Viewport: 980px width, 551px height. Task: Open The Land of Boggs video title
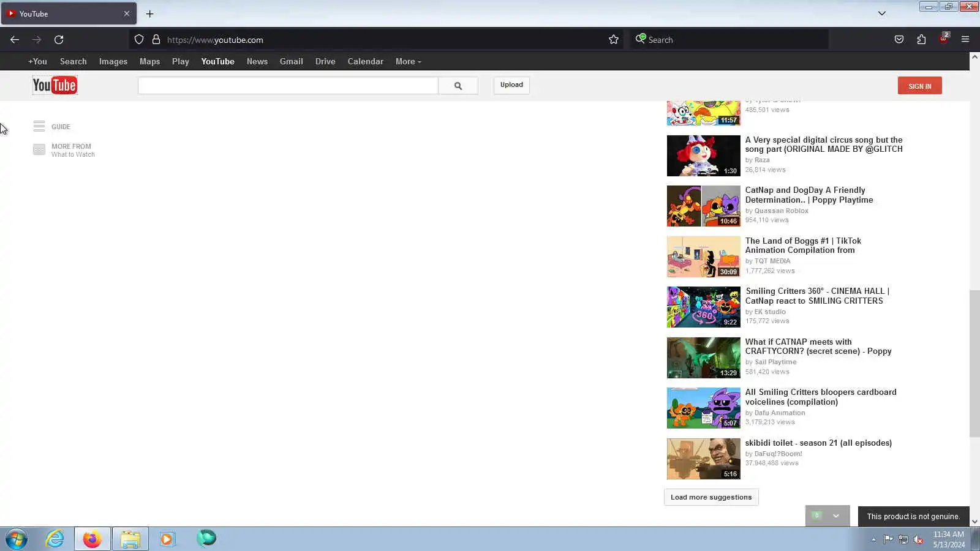(803, 246)
